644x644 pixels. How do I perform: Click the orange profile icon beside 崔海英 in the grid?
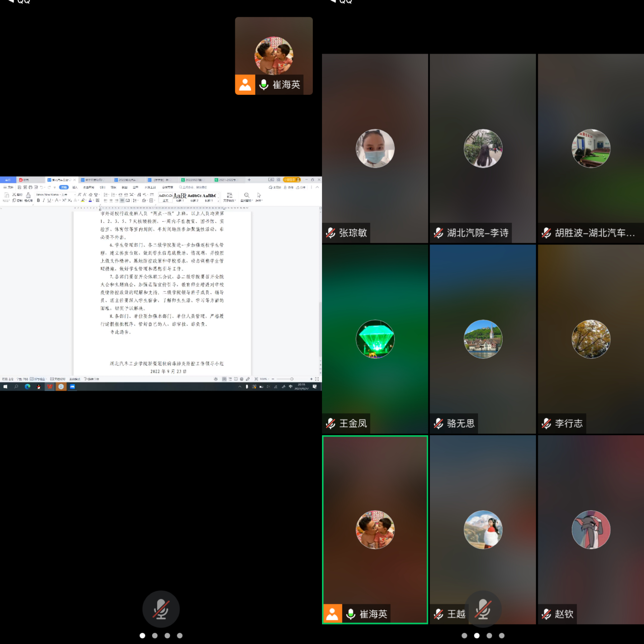332,613
